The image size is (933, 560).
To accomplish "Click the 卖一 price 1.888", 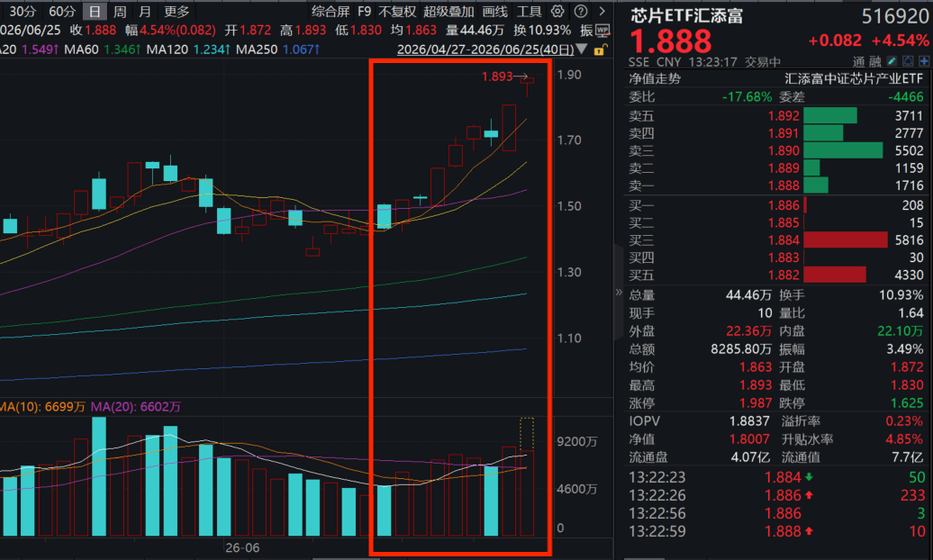I will coord(784,185).
